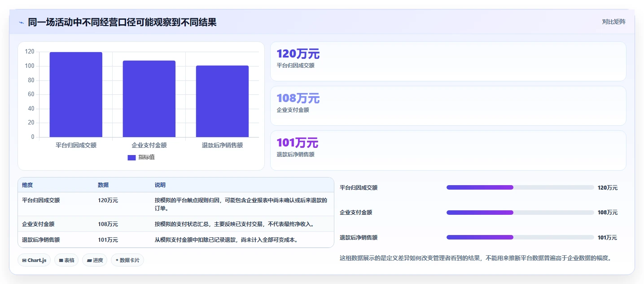Image resolution: width=644 pixels, height=284 pixels.
Task: Click the 退款后净销售额 bar in chart
Action: (222, 101)
